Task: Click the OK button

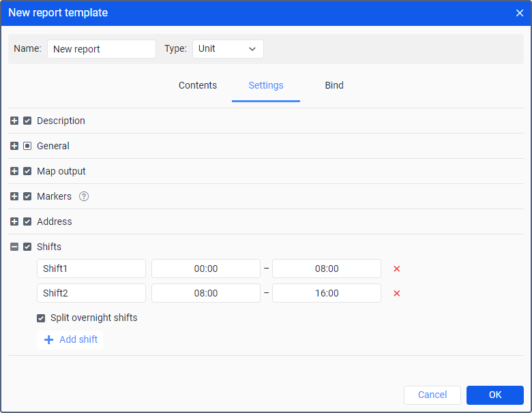Action: (495, 395)
